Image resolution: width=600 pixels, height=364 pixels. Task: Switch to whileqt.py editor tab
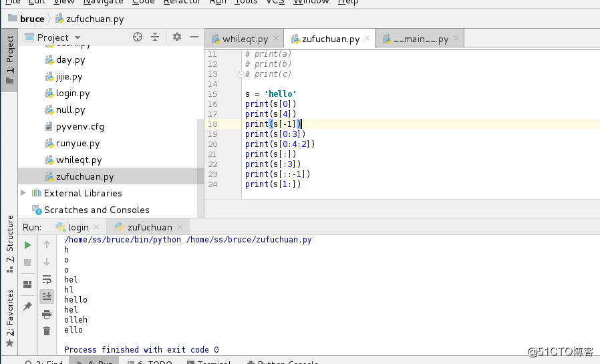click(245, 39)
